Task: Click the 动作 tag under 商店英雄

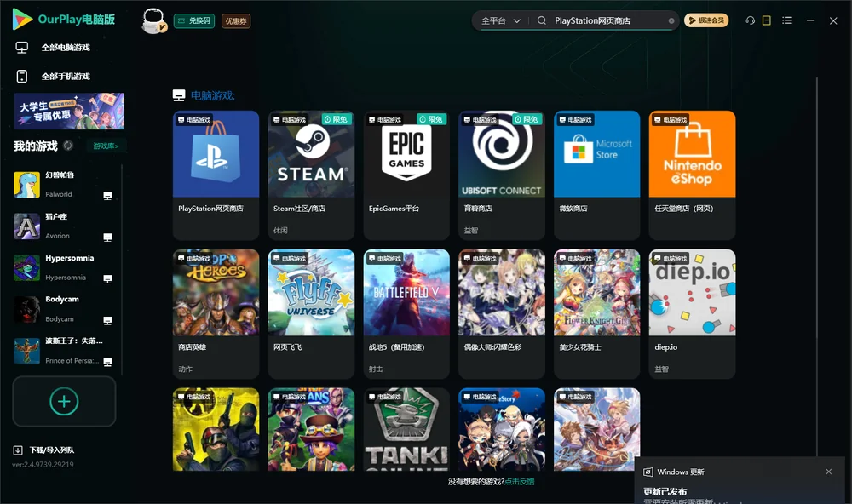Action: 185,369
